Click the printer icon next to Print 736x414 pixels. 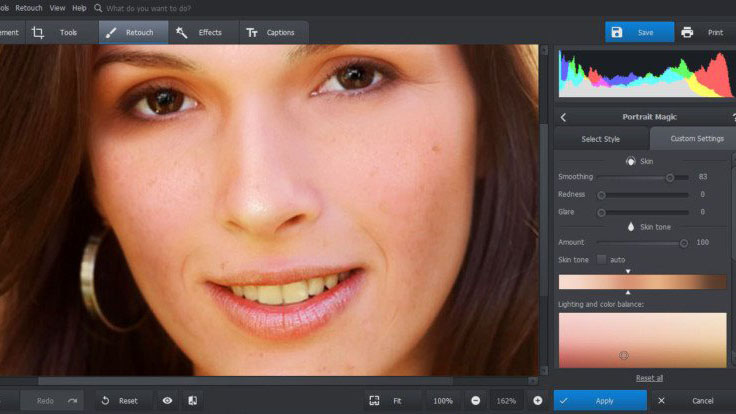[687, 32]
